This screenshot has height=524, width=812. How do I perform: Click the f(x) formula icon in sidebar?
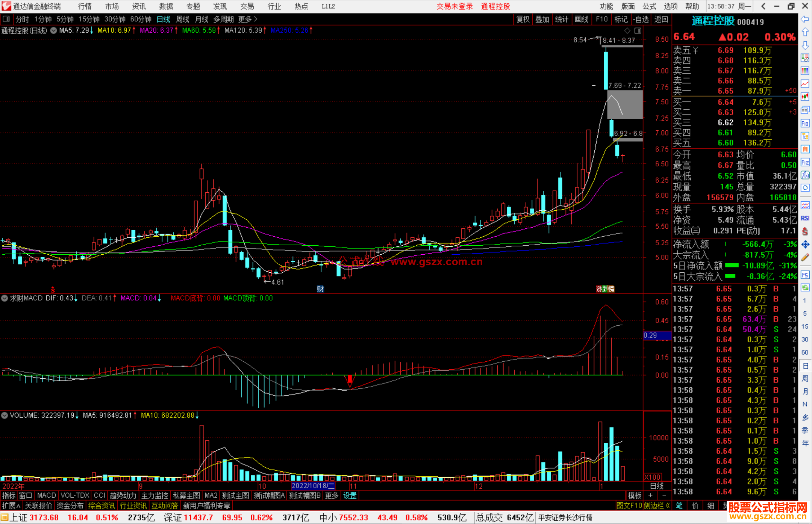tap(805, 175)
